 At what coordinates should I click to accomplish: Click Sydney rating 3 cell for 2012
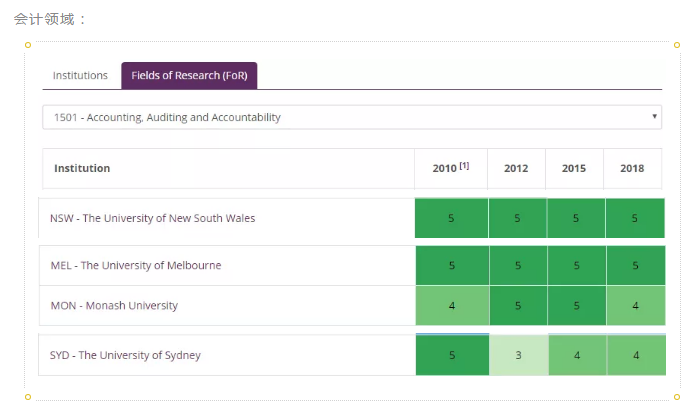pyautogui.click(x=519, y=355)
